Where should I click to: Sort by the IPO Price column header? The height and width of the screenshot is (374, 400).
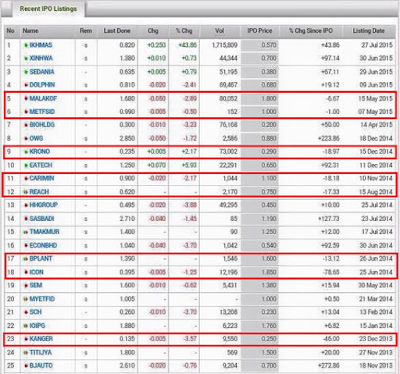(x=260, y=31)
